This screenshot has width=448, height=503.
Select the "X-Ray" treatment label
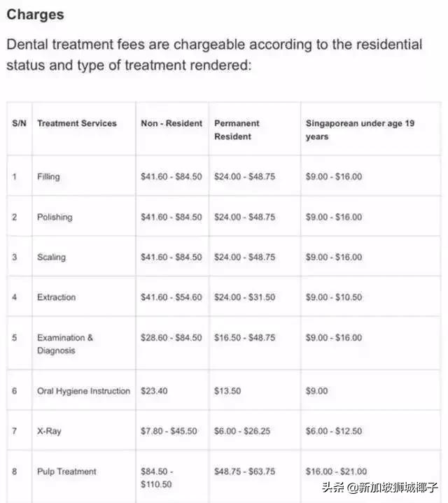pyautogui.click(x=49, y=431)
